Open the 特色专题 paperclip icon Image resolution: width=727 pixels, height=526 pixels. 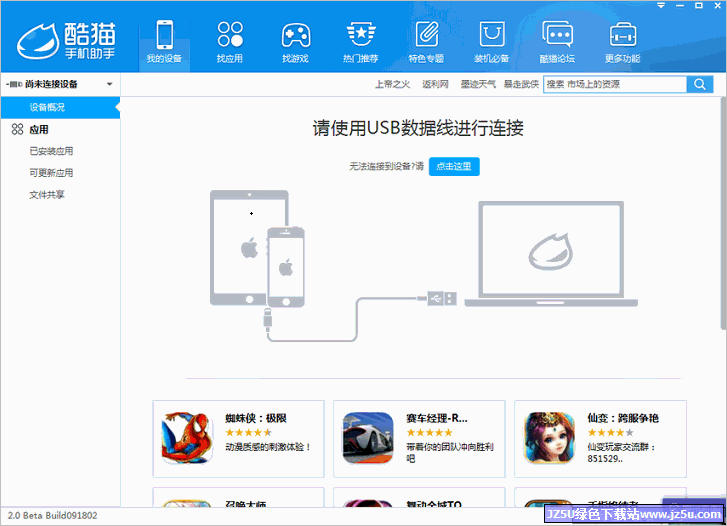tap(427, 34)
